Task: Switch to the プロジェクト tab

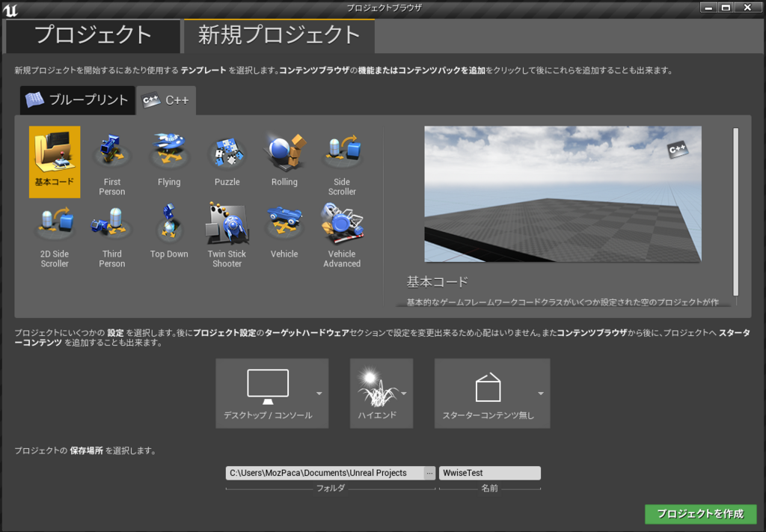Action: click(x=93, y=36)
